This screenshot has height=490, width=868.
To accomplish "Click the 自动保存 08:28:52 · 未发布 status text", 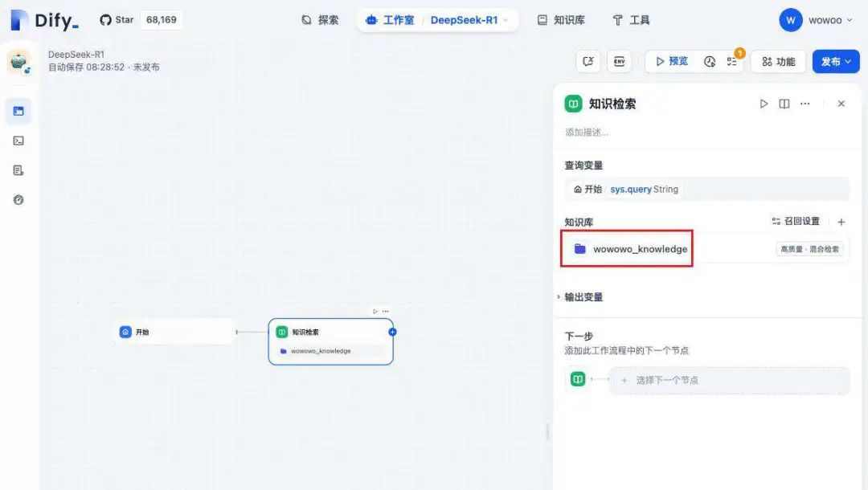I will coord(104,67).
